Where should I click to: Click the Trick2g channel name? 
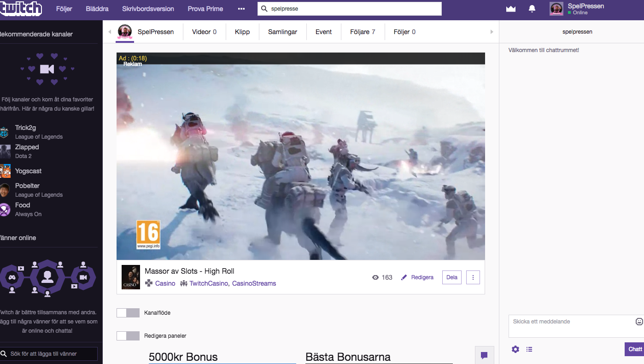[25, 128]
